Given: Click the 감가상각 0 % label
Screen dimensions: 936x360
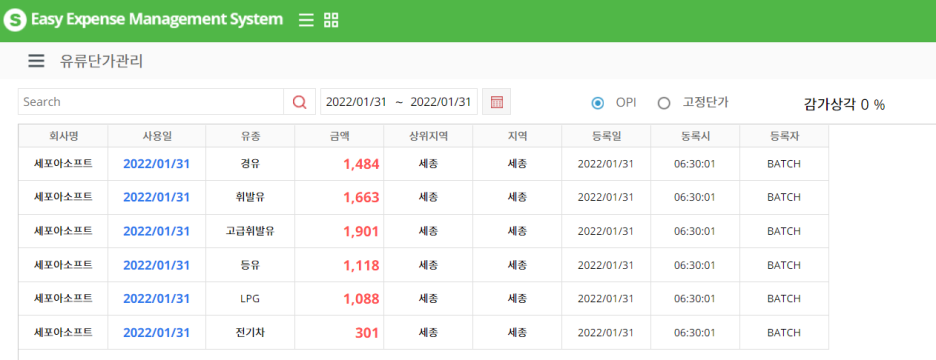Looking at the screenshot, I should [x=844, y=104].
